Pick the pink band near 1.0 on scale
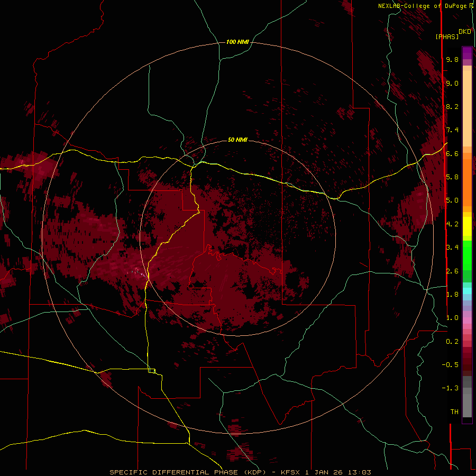476x476 pixels. point(467,321)
